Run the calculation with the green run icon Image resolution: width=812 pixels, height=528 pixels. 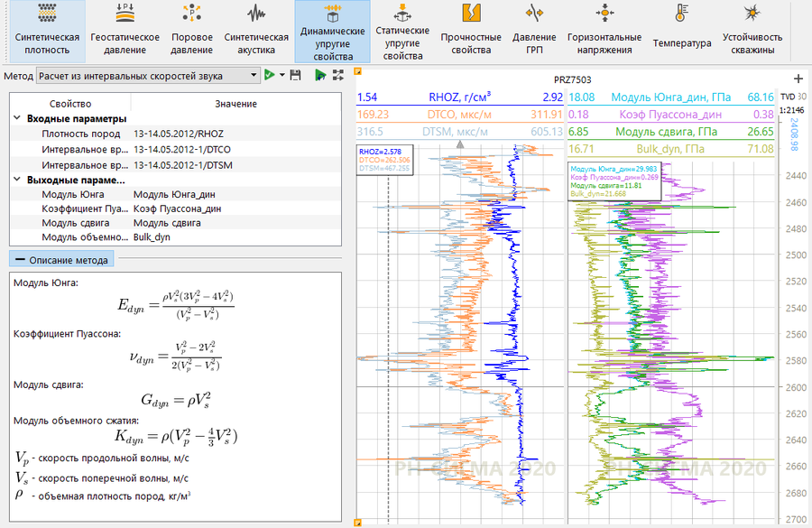coord(270,76)
